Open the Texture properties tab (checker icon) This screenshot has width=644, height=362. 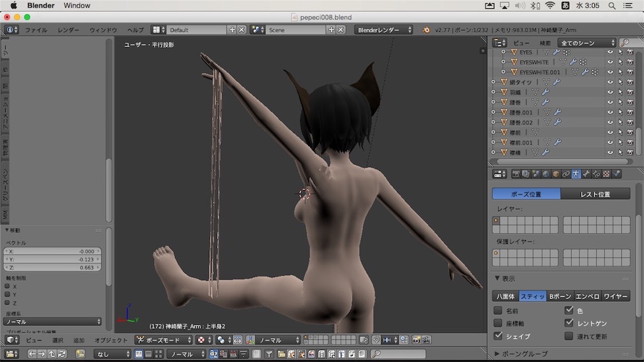(606, 174)
